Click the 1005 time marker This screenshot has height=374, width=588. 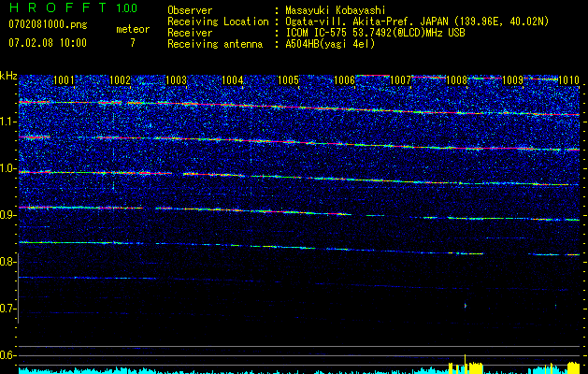coord(288,80)
